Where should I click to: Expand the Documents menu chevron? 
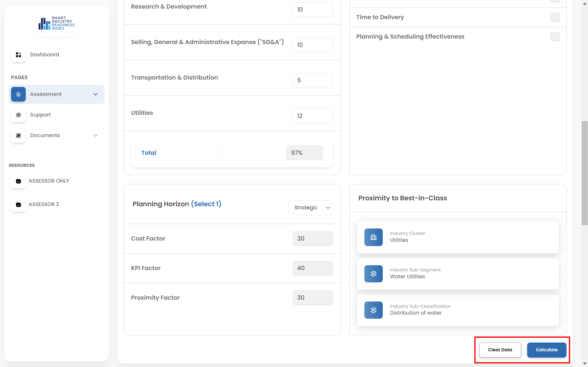click(x=96, y=135)
